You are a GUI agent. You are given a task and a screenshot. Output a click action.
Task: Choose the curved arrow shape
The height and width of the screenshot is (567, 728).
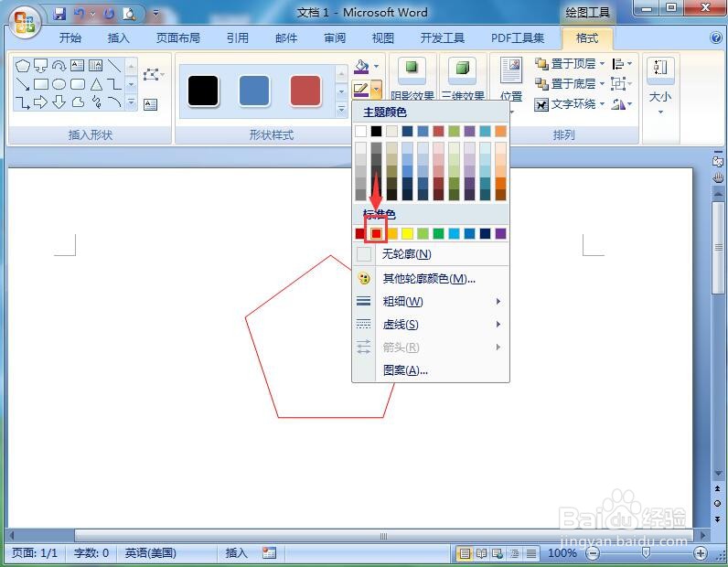(x=59, y=66)
